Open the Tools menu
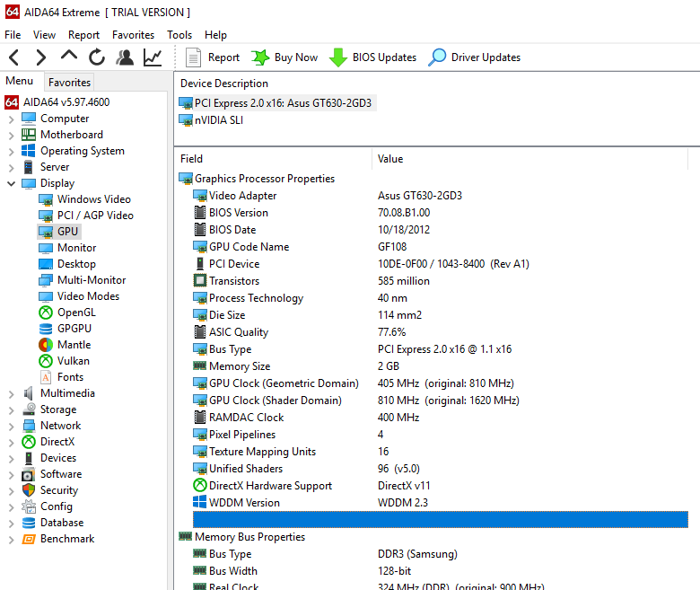 [179, 35]
